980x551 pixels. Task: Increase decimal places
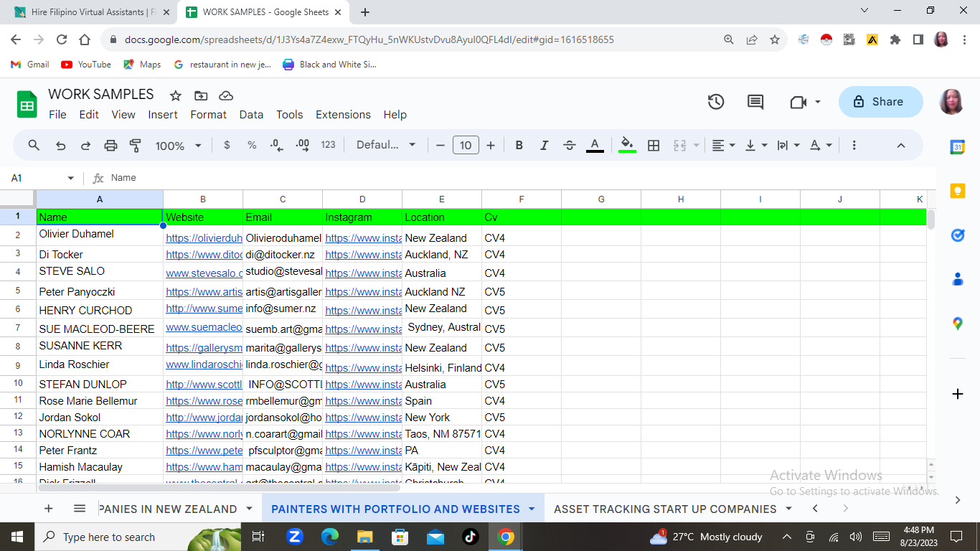coord(302,145)
